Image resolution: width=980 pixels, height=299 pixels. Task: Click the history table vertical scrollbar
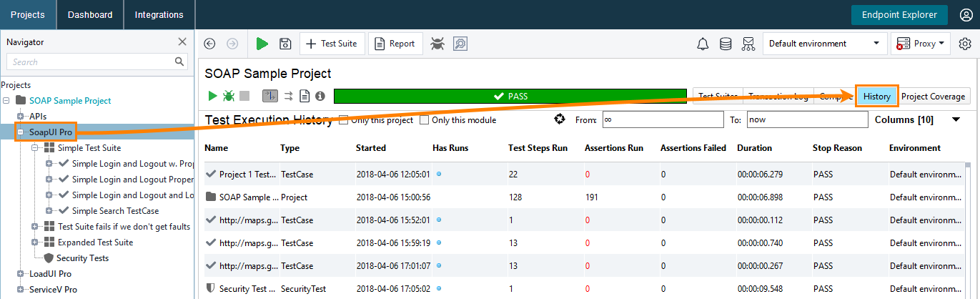968,229
